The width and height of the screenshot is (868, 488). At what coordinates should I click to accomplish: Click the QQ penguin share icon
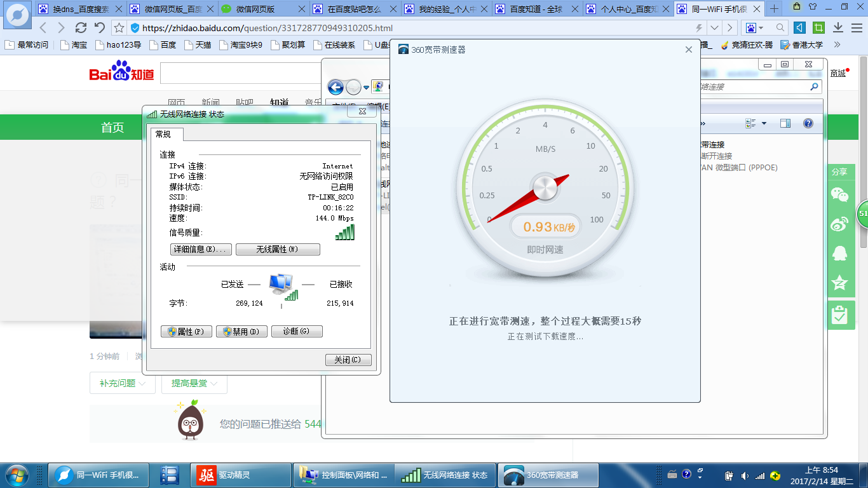click(840, 253)
